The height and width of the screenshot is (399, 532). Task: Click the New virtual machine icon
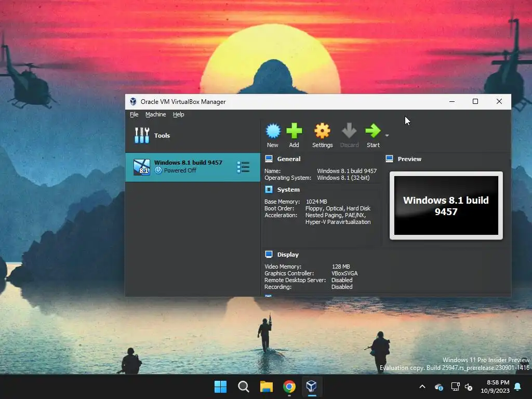pyautogui.click(x=273, y=131)
